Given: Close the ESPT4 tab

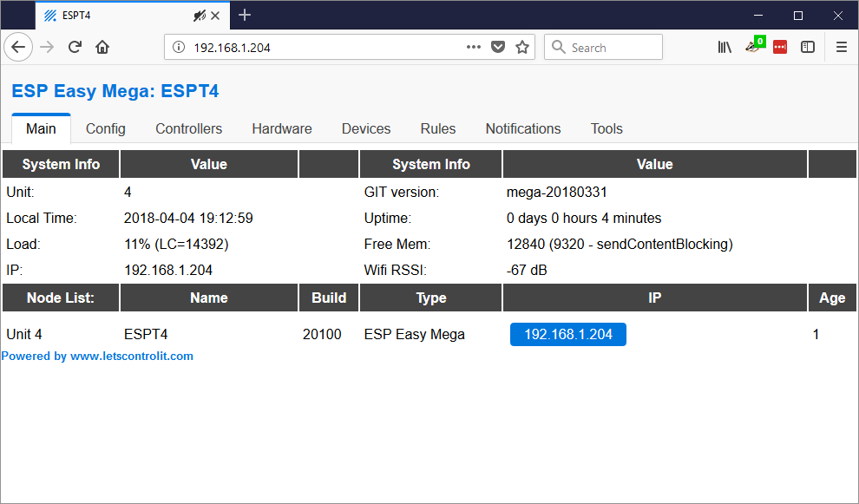Looking at the screenshot, I should pyautogui.click(x=215, y=16).
